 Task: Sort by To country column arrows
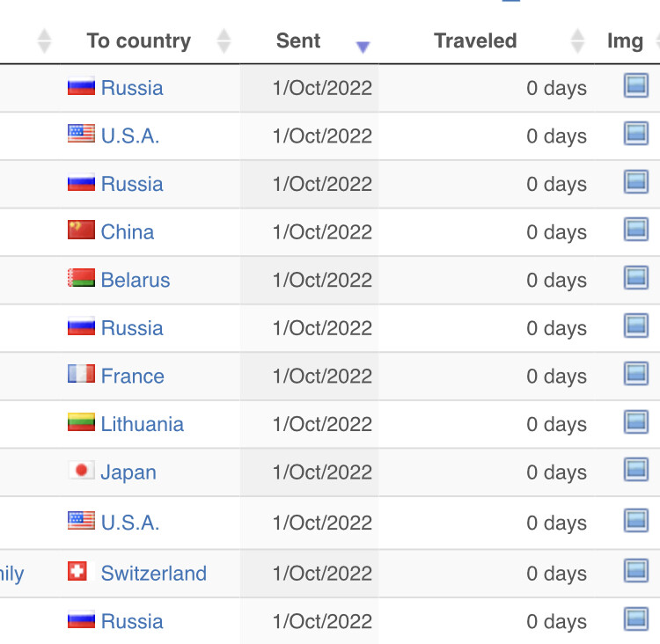[224, 40]
